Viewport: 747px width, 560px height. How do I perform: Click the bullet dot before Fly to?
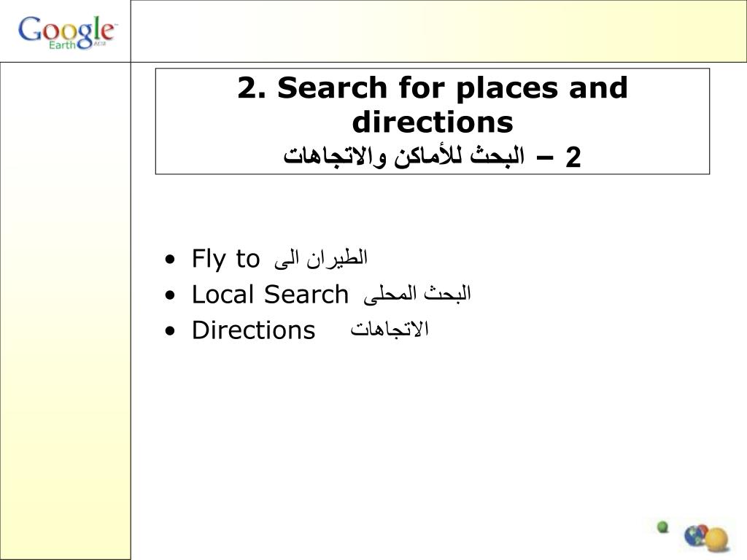(169, 260)
